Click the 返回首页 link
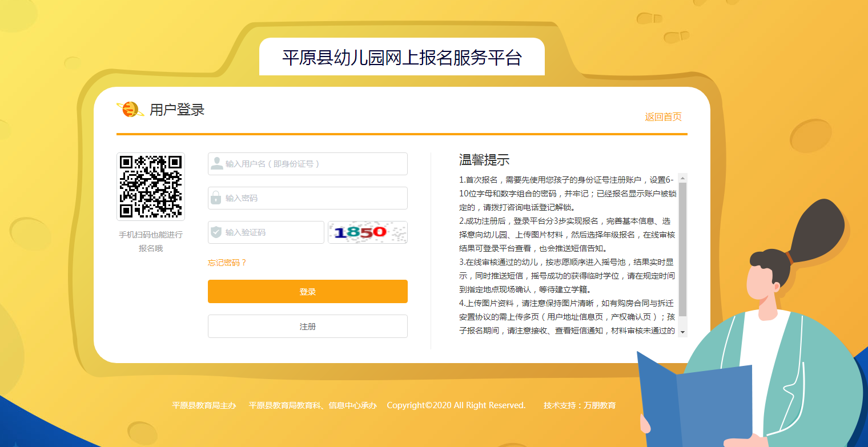Viewport: 868px width, 447px height. click(x=664, y=116)
